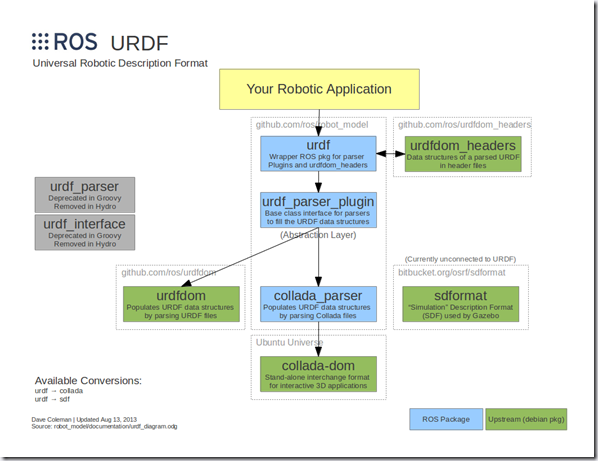Click the 'Source: robot_model/documentation' line
Viewport: 598px width, 461px height.
point(104,426)
